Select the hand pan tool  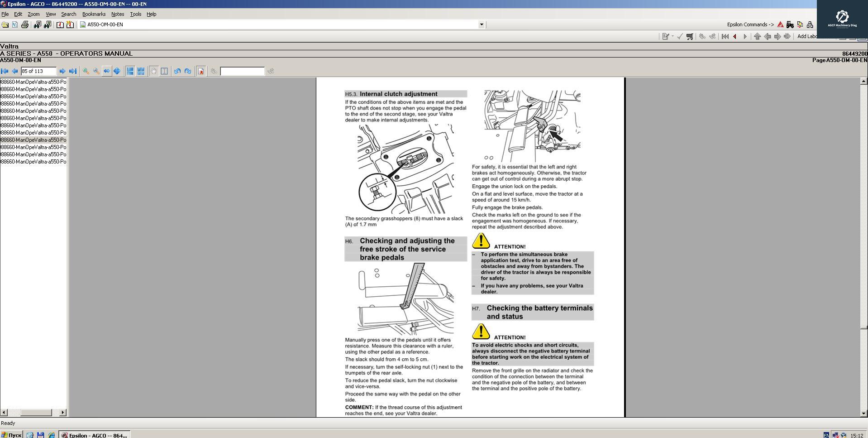point(154,71)
